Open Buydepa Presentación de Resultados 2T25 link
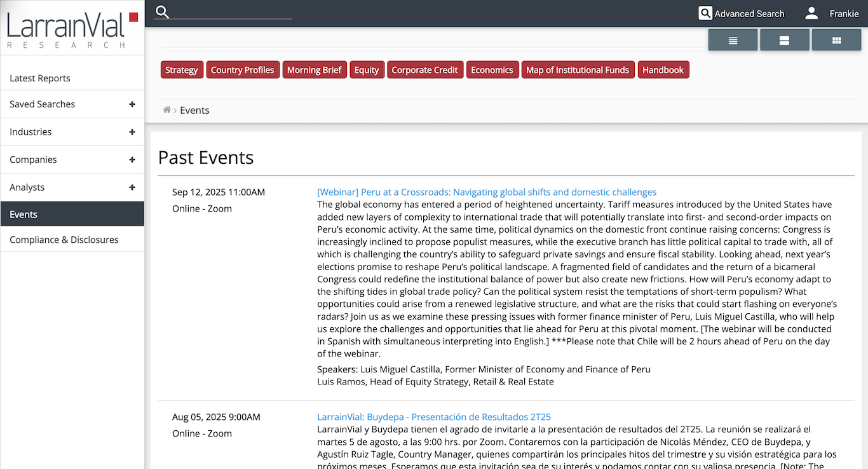The image size is (868, 469). pyautogui.click(x=433, y=417)
